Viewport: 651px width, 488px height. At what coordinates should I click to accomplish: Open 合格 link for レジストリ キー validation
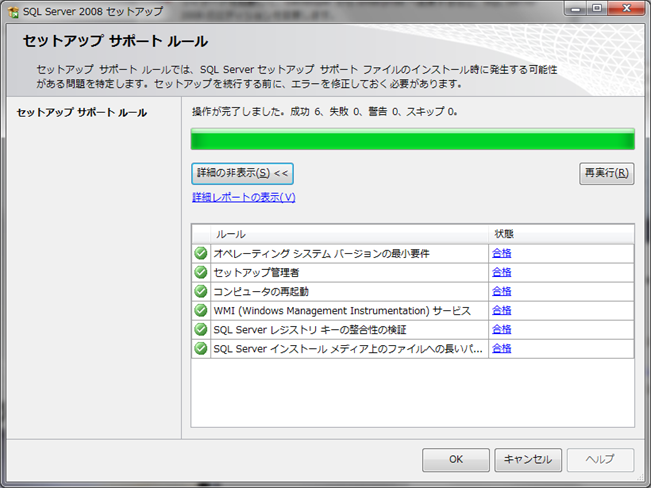pyautogui.click(x=502, y=330)
